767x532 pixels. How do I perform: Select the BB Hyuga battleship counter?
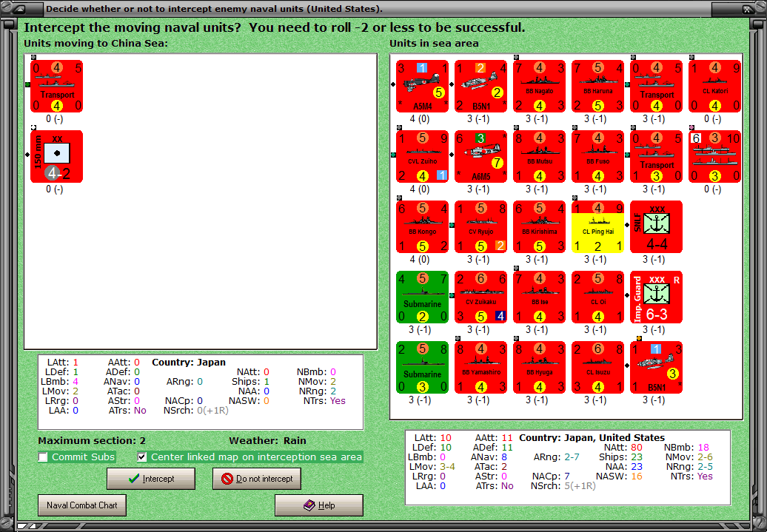540,367
